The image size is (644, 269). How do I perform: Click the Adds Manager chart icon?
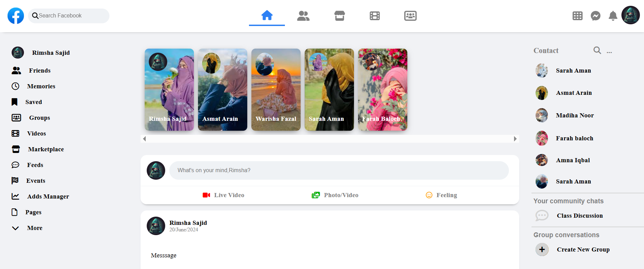(15, 196)
